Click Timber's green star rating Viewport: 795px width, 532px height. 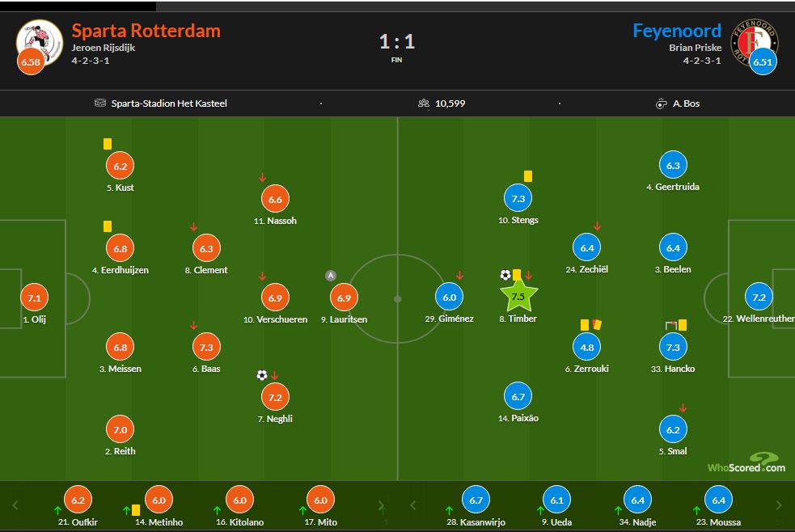click(518, 297)
